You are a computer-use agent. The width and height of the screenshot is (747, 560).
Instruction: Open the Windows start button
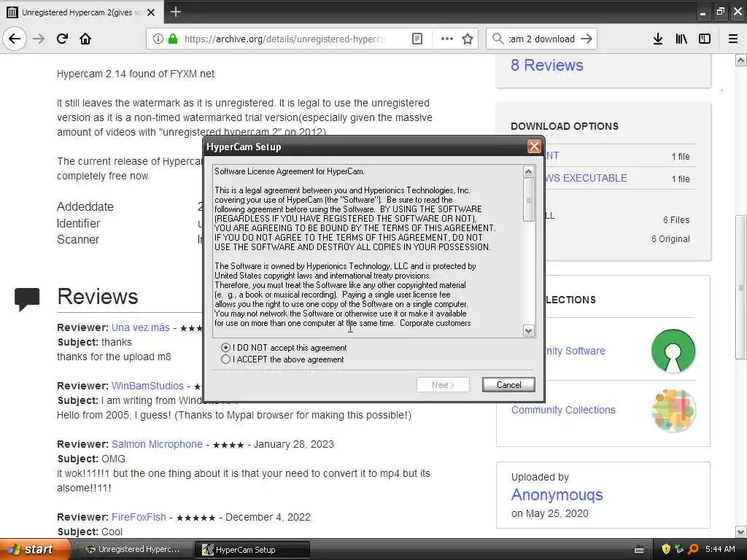point(35,550)
